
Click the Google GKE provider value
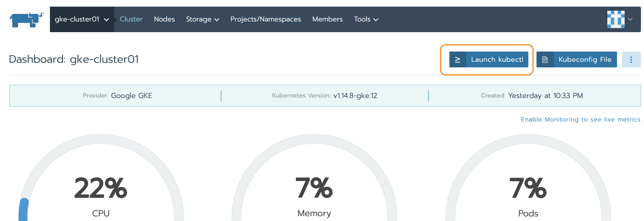131,95
